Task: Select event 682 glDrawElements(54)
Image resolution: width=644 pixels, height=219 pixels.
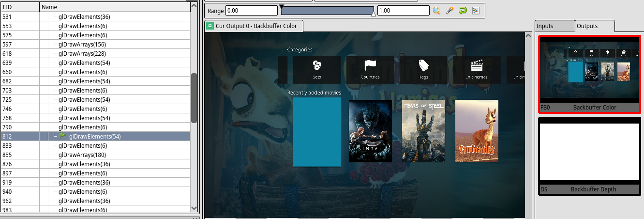Action: (x=95, y=81)
